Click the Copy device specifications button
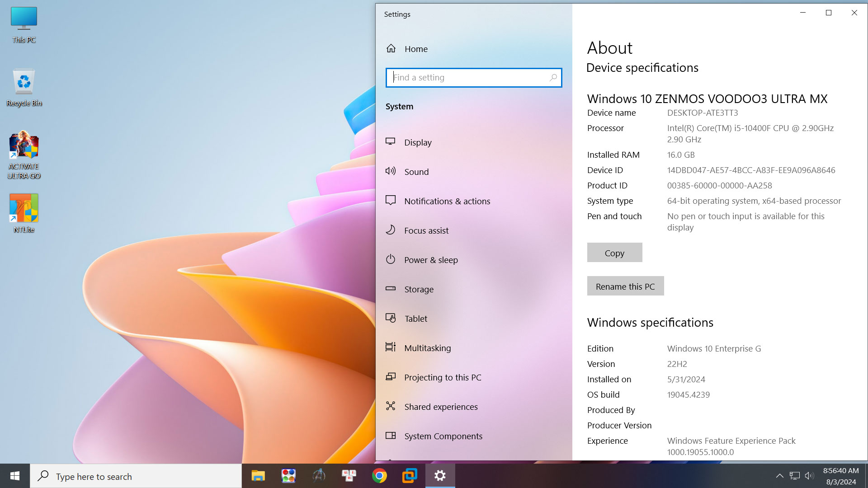 click(614, 253)
